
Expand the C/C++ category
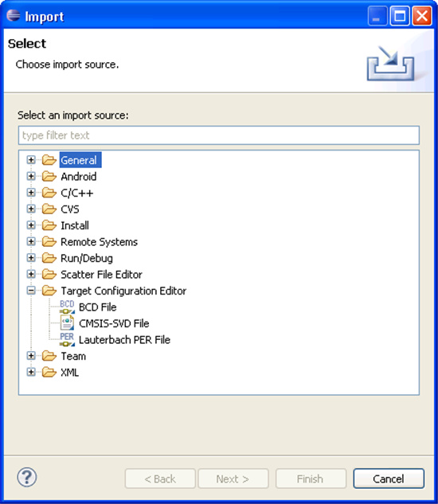point(31,193)
